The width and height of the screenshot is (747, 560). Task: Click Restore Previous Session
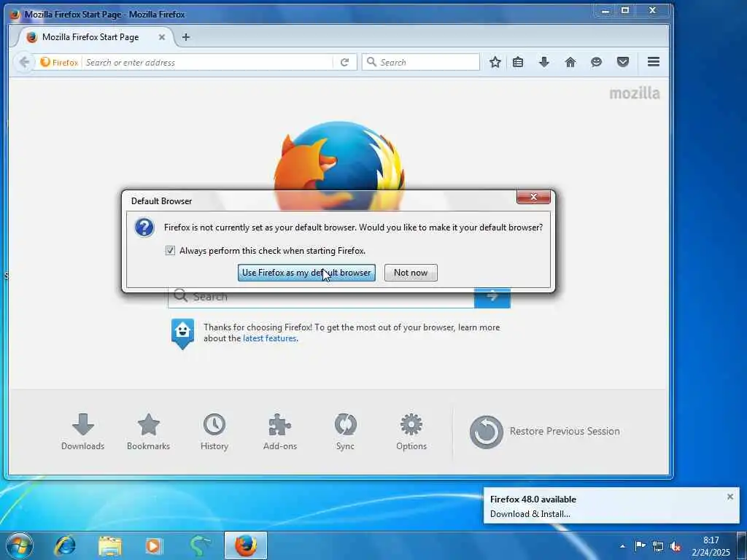[x=544, y=432]
